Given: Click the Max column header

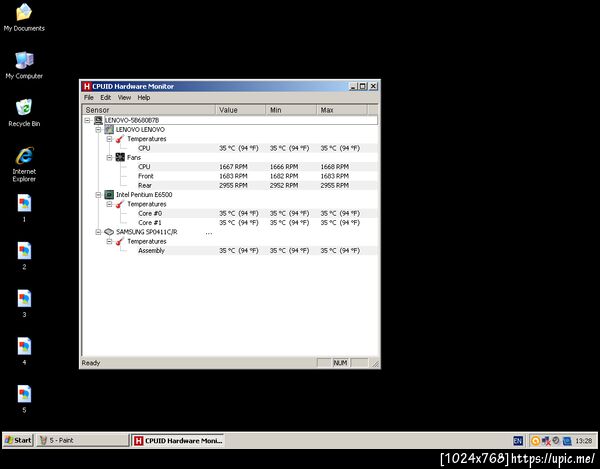Looking at the screenshot, I should tap(342, 110).
